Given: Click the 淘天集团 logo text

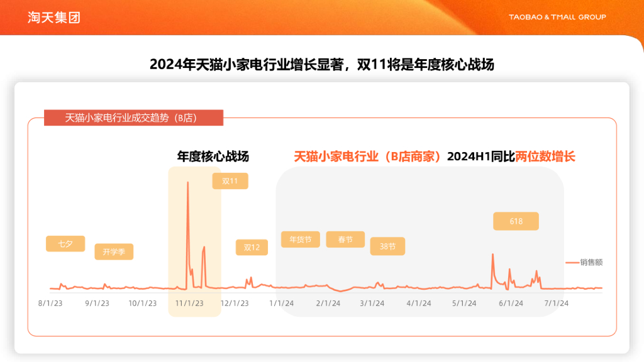Looking at the screenshot, I should 54,18.
